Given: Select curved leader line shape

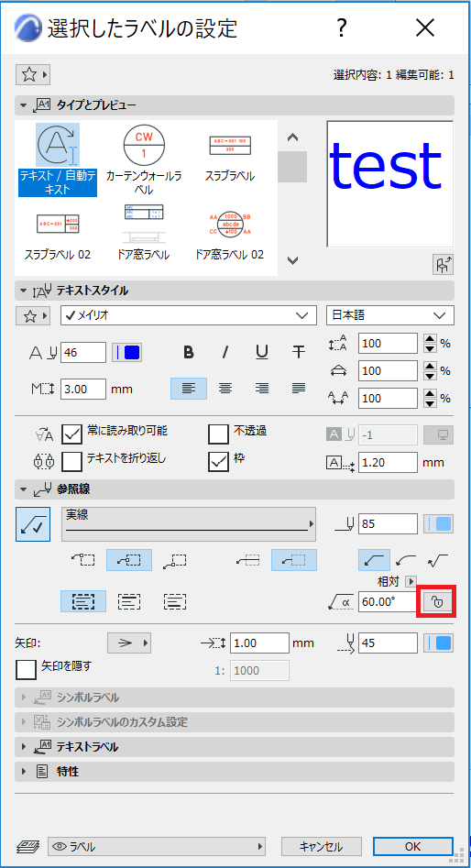Looking at the screenshot, I should pyautogui.click(x=406, y=560).
